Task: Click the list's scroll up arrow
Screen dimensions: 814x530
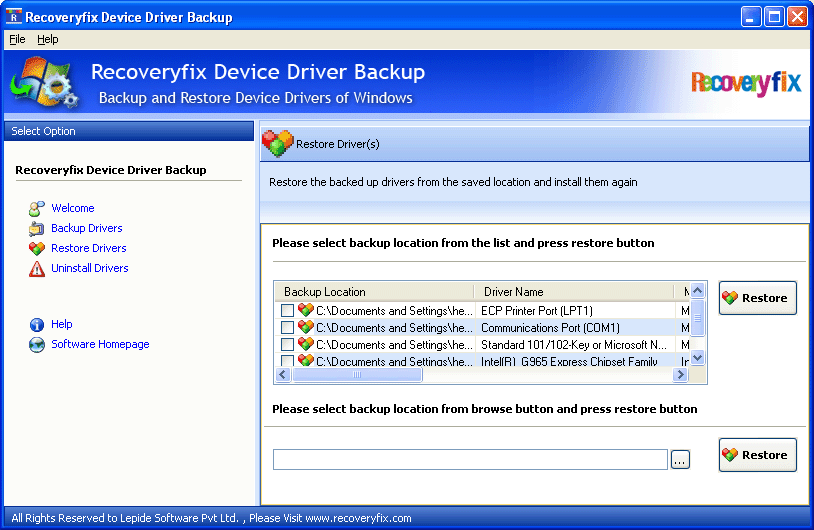Action: (x=697, y=291)
